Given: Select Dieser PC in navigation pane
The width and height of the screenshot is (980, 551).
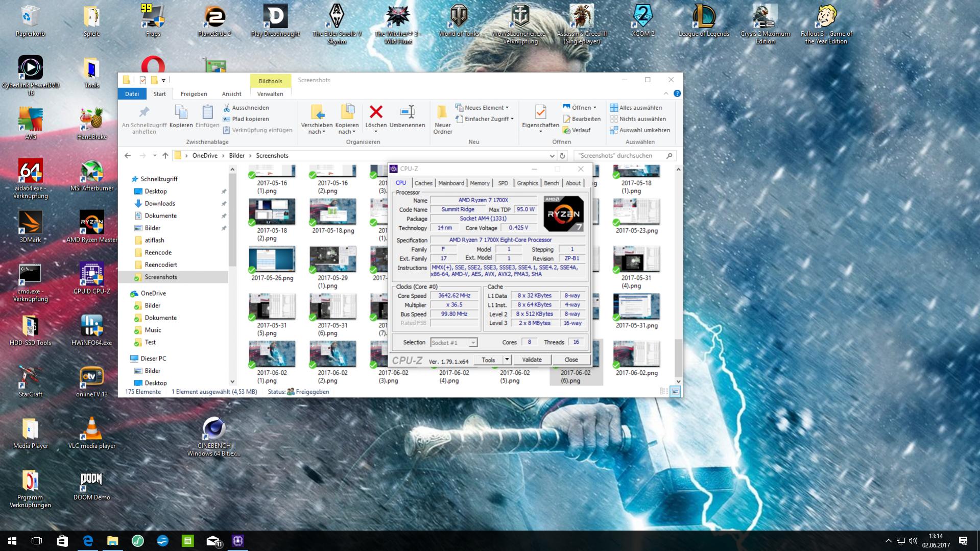Looking at the screenshot, I should [153, 358].
